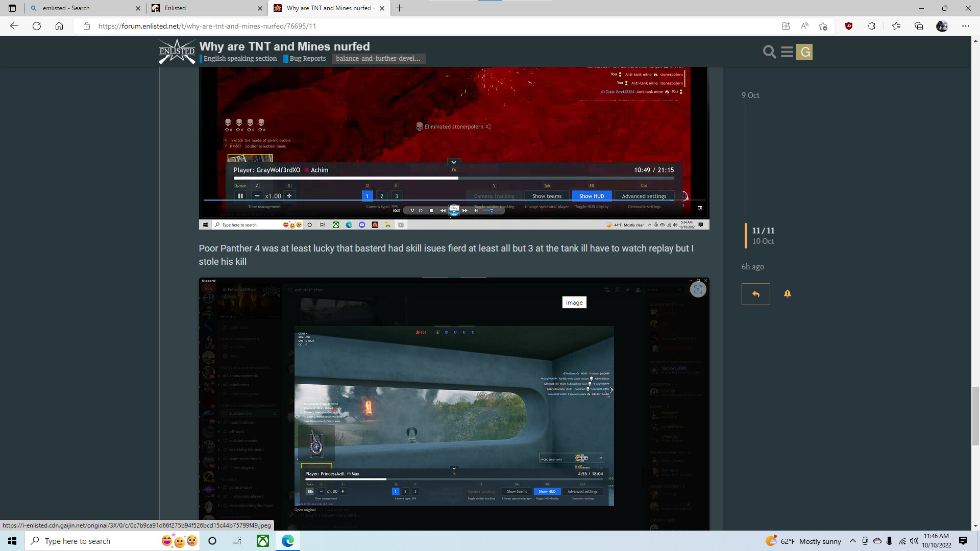Image resolution: width=980 pixels, height=551 pixels.
Task: Toggle the topic notification bell
Action: point(787,293)
